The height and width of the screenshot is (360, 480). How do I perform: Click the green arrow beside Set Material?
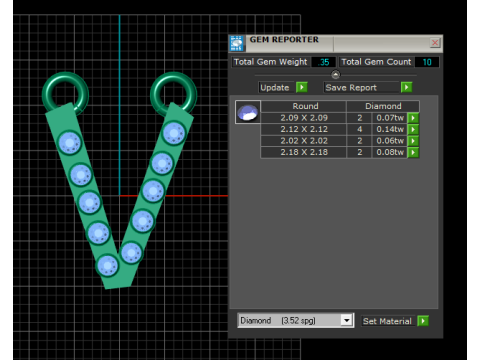(423, 321)
